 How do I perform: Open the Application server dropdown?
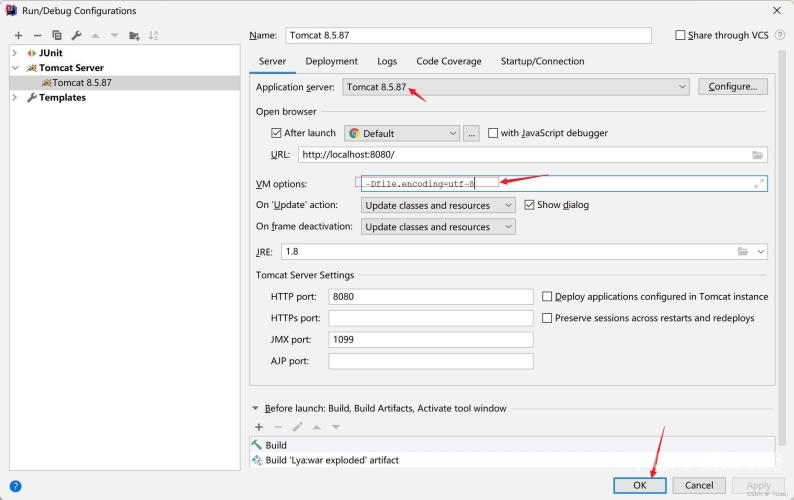coord(515,87)
